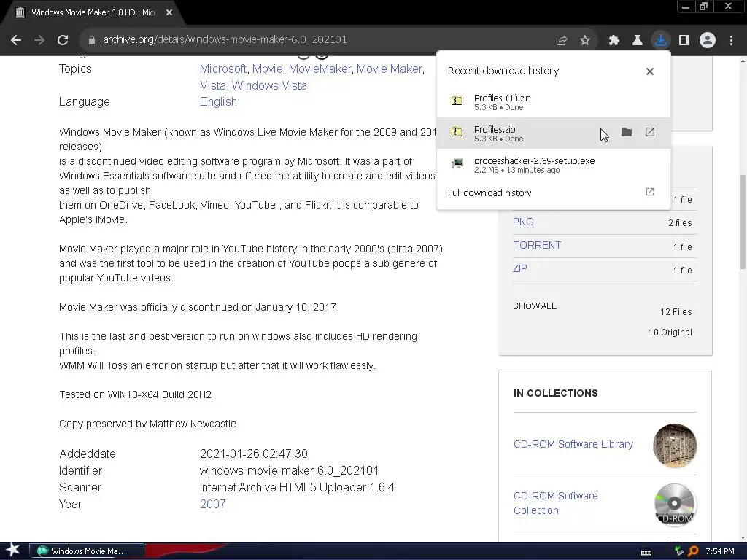Click Full download history external-link icon

pyautogui.click(x=650, y=192)
